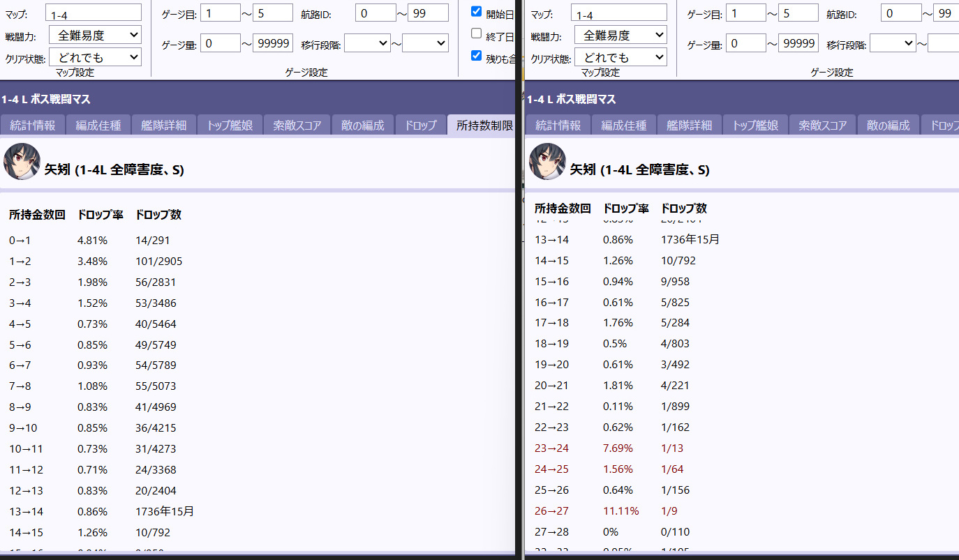Focus the ゲージ量 maximum field in the right pane

[x=798, y=43]
